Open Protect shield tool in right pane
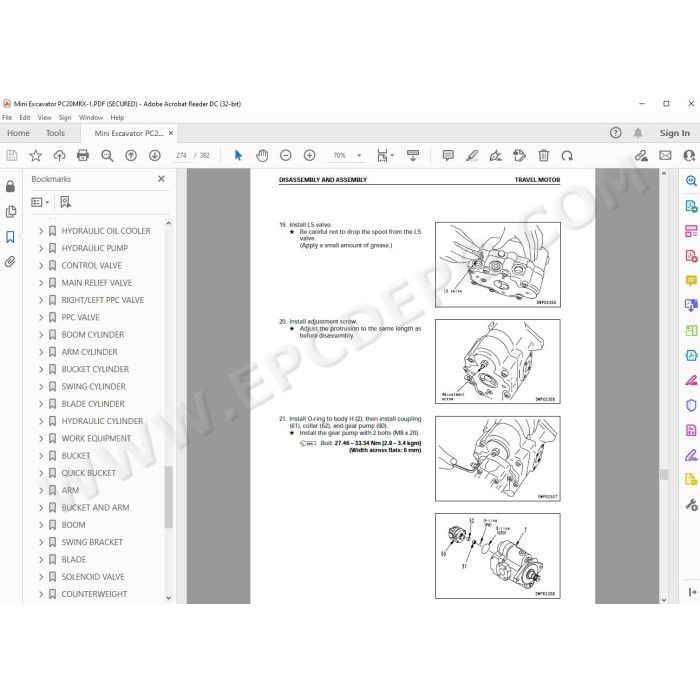 [x=691, y=405]
